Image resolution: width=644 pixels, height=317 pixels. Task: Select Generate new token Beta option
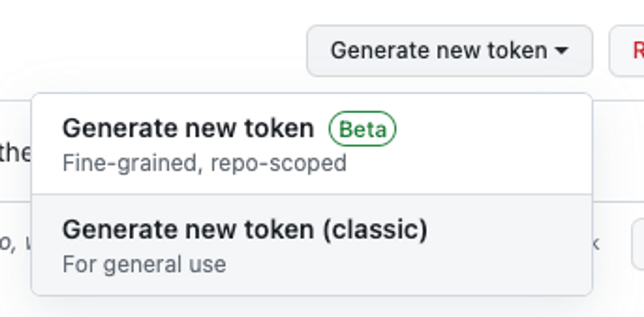[x=188, y=129]
